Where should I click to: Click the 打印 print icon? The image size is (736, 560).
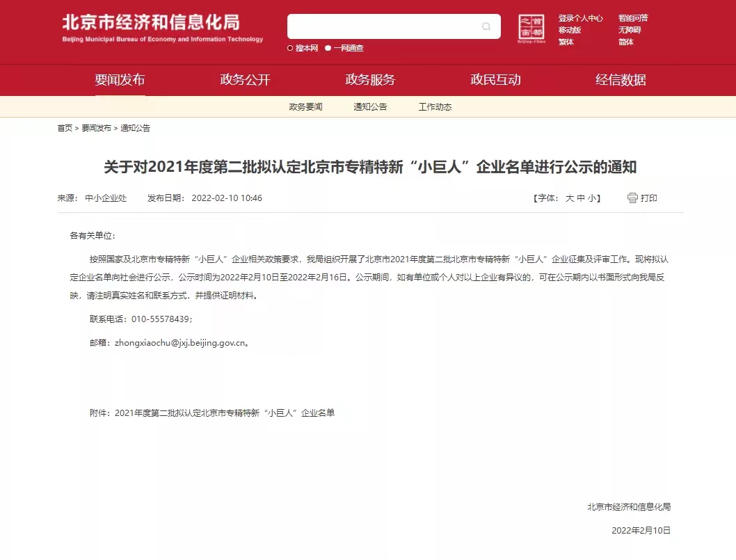coord(633,198)
